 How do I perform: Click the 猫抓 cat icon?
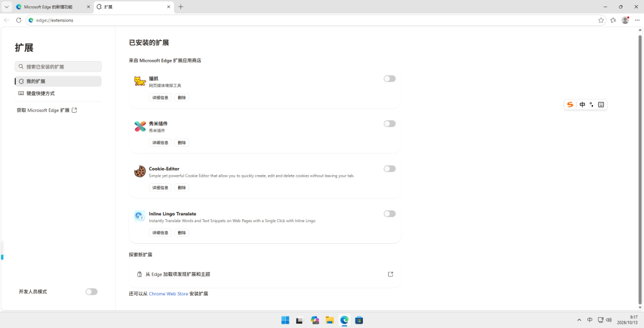point(140,81)
